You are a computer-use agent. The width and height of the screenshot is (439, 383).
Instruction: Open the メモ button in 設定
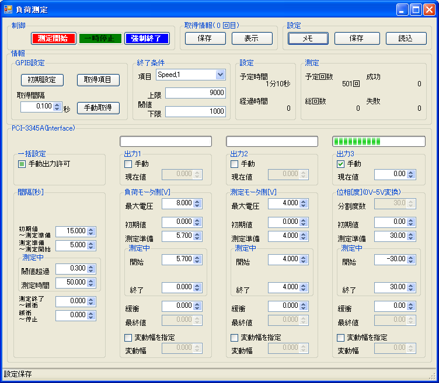pyautogui.click(x=308, y=38)
